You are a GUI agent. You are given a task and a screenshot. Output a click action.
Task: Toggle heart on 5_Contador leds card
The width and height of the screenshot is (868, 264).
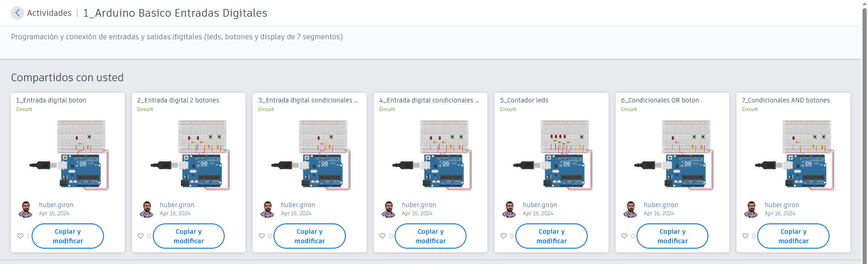pos(504,236)
